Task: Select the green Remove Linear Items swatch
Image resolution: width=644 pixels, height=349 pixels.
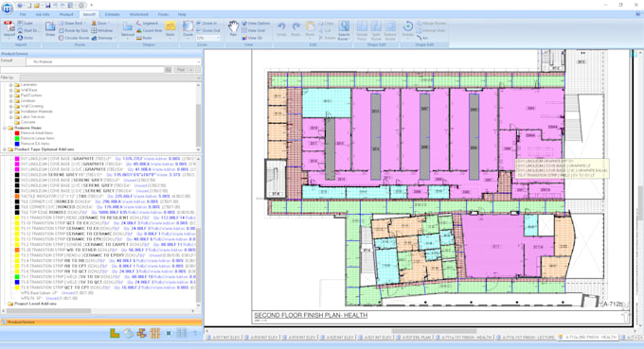Action: click(17, 139)
